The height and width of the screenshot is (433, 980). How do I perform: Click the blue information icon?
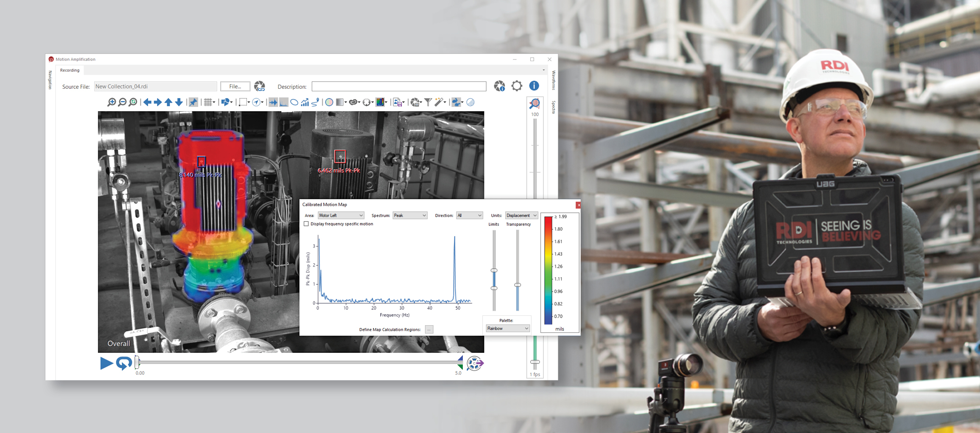(x=534, y=86)
